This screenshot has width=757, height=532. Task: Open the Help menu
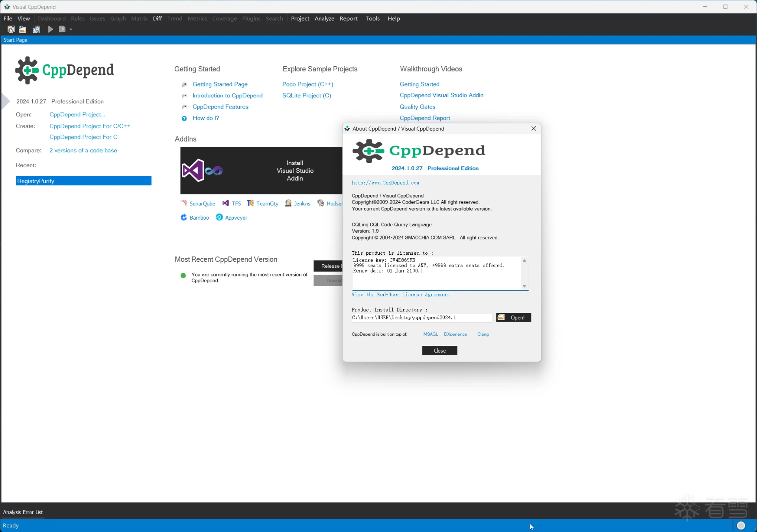click(393, 19)
